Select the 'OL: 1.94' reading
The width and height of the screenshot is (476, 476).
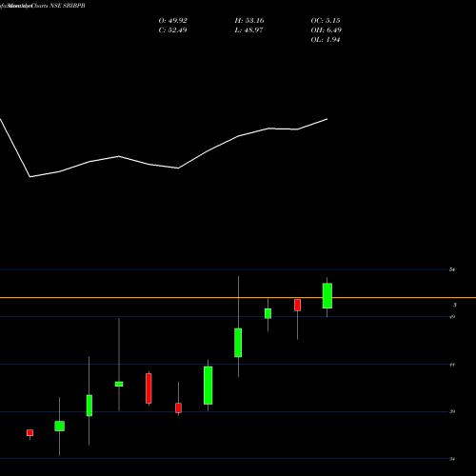(x=326, y=40)
